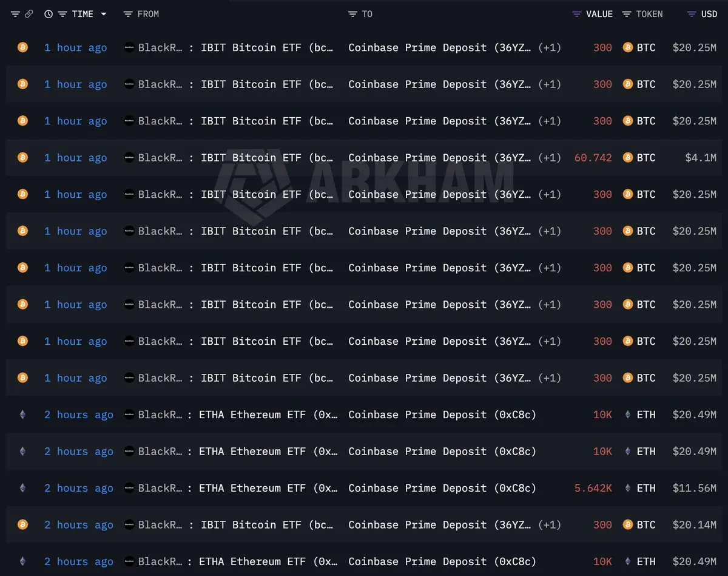Click the filter icon beside TOKEN

[627, 14]
